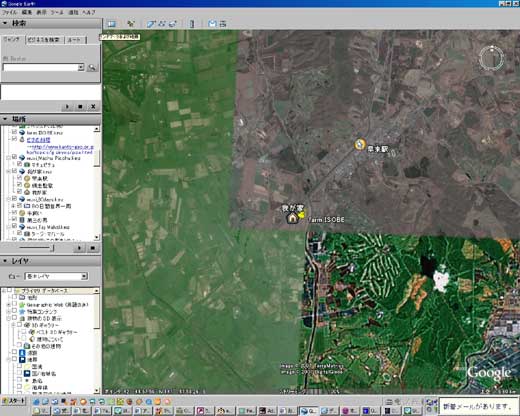
Task: Click the 我が家 house placemark on the map
Action: 292,218
